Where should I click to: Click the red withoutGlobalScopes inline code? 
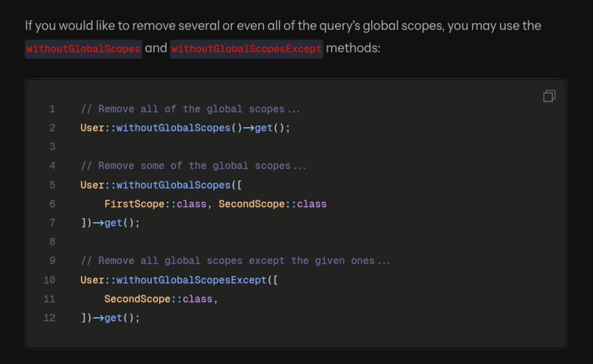pos(83,49)
